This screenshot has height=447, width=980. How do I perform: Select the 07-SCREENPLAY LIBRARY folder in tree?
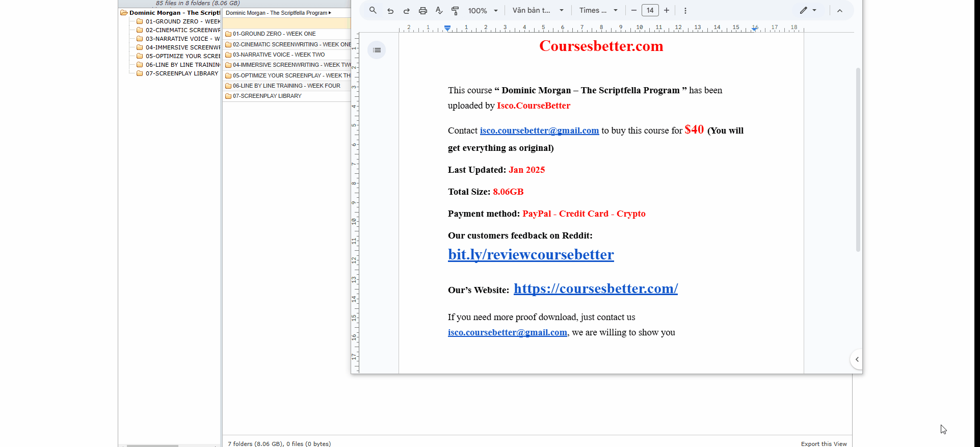pos(181,73)
